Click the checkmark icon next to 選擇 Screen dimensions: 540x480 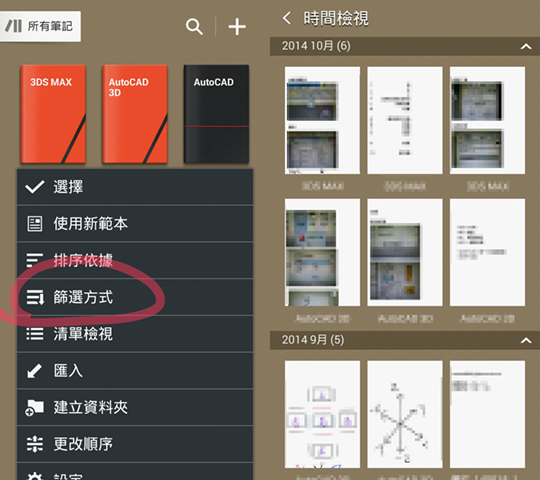pos(35,187)
